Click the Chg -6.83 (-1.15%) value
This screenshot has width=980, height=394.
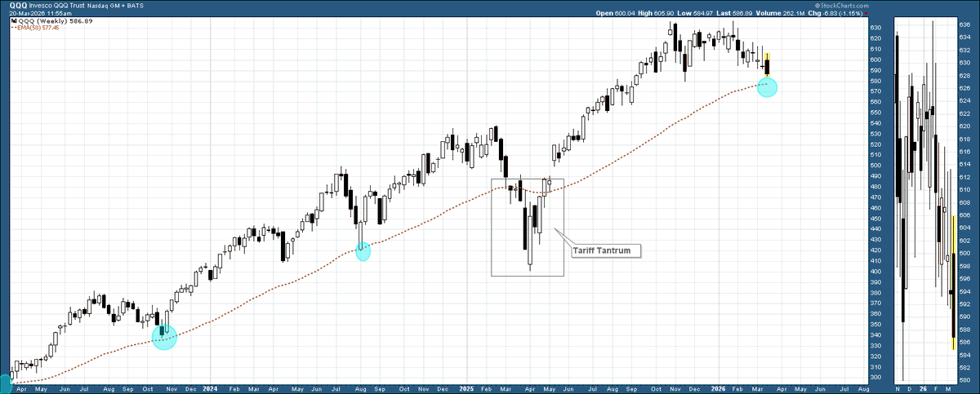click(844, 13)
